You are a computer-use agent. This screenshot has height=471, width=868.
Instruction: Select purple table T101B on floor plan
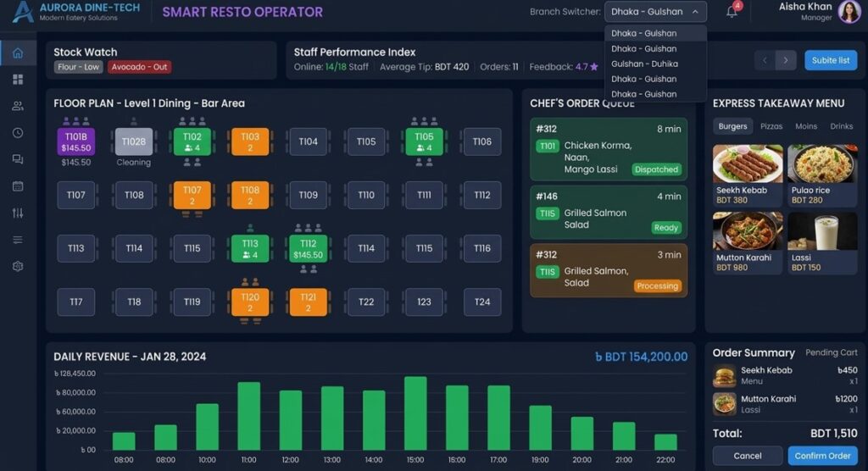[x=75, y=141]
